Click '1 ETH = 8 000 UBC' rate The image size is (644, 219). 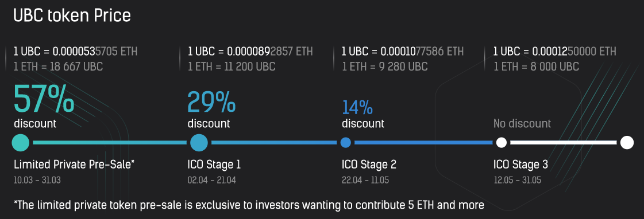(537, 67)
